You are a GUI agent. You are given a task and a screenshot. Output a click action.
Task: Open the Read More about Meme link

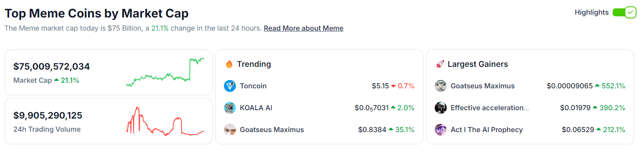[304, 28]
